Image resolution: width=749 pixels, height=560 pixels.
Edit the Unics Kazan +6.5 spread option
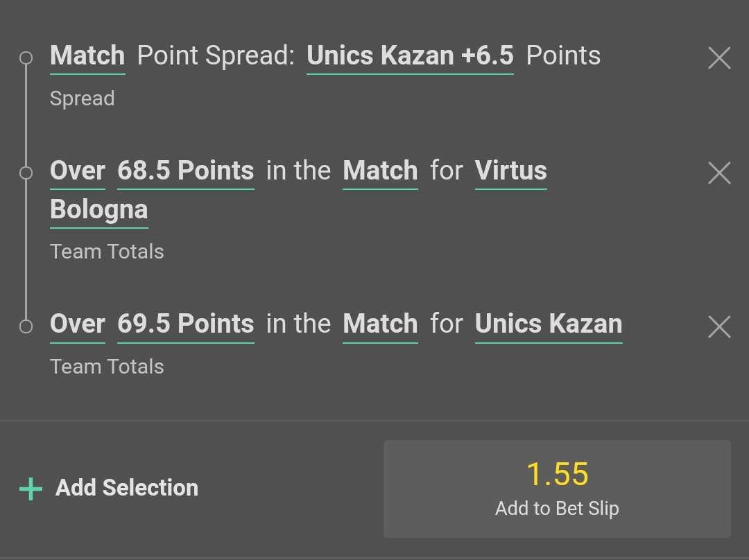pos(410,56)
